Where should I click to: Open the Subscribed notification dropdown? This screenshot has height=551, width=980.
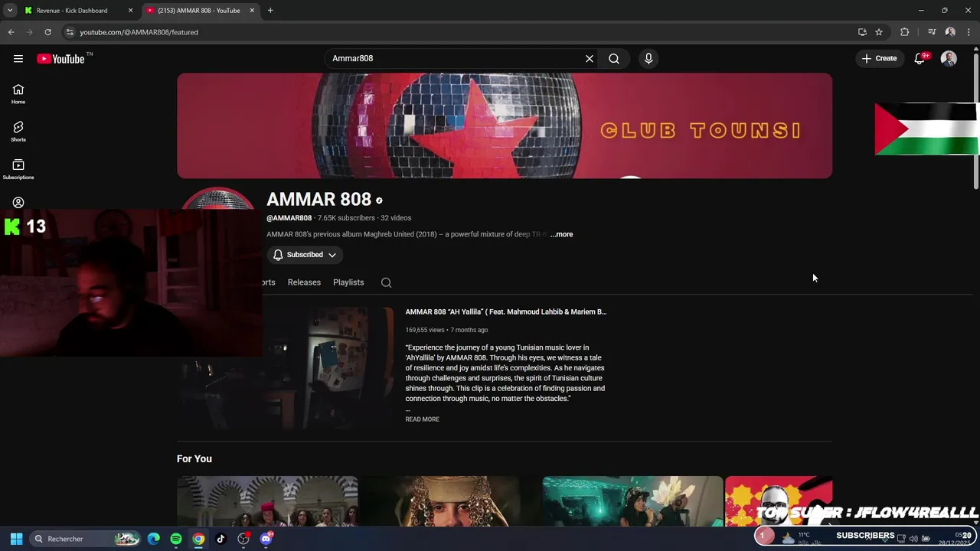305,255
